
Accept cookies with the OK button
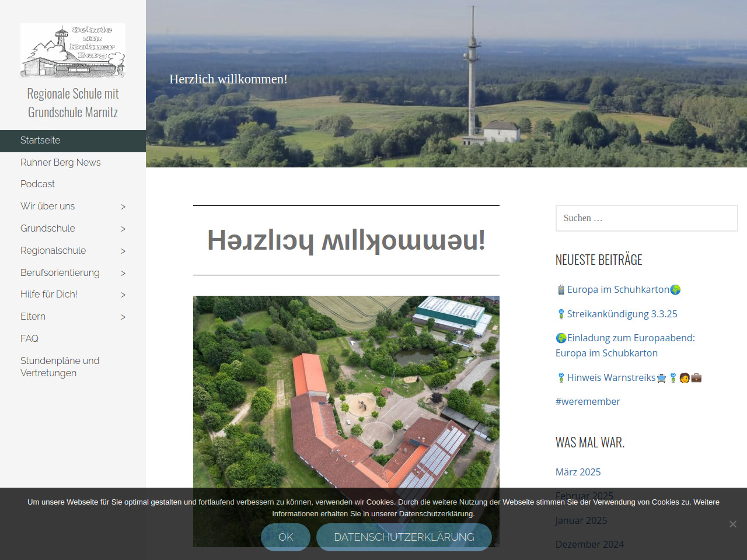[285, 537]
